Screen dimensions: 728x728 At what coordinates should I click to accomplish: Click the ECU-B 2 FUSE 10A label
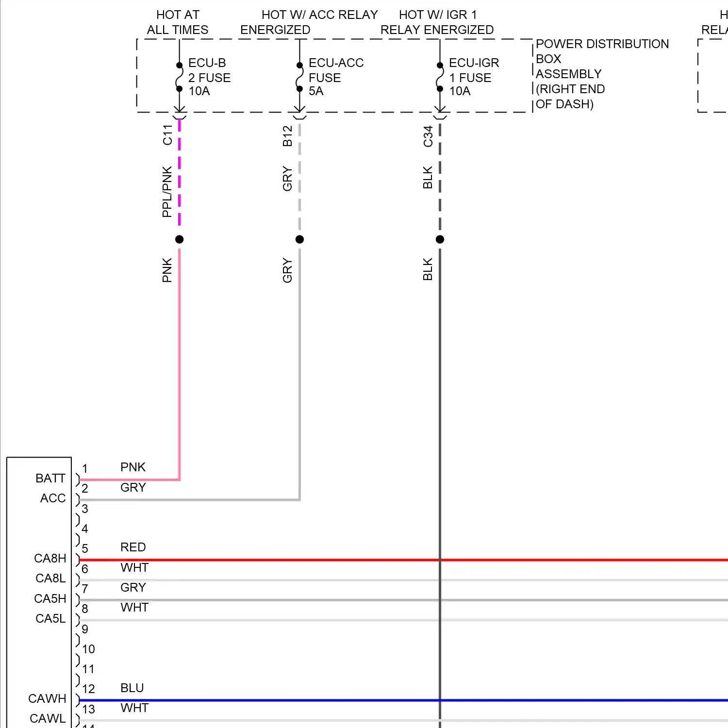point(209,77)
